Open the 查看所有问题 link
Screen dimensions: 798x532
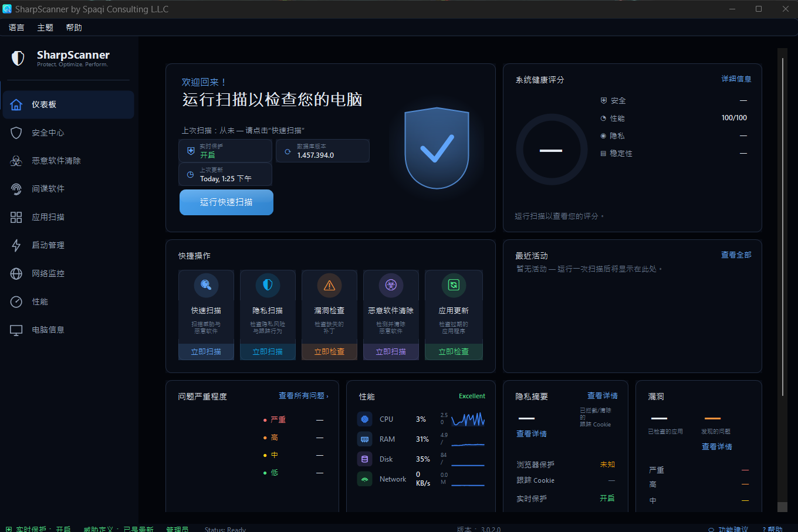[303, 396]
